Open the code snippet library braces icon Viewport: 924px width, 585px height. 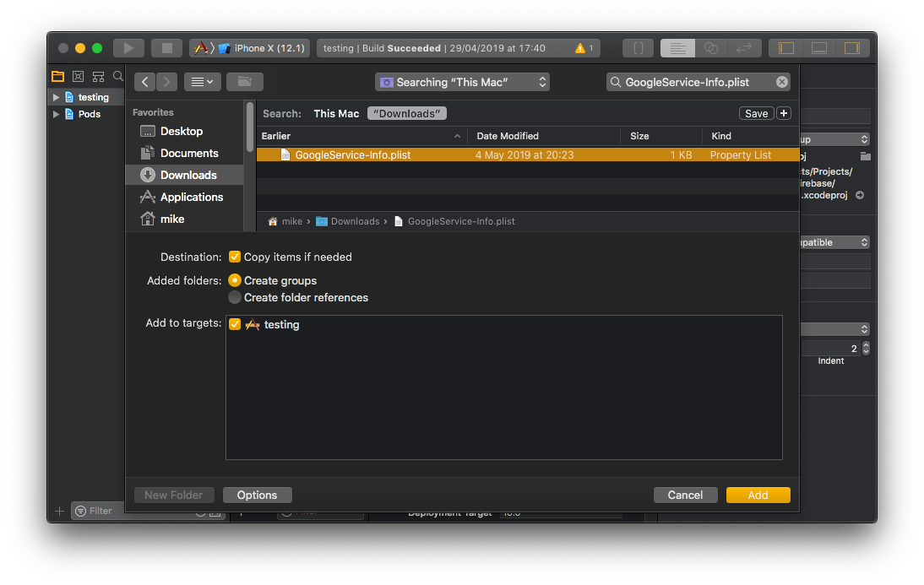coord(639,48)
